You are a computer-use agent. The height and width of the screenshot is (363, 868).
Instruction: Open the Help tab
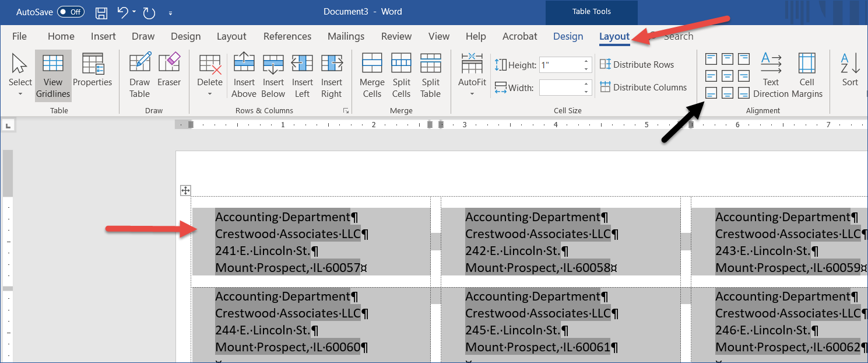[476, 36]
